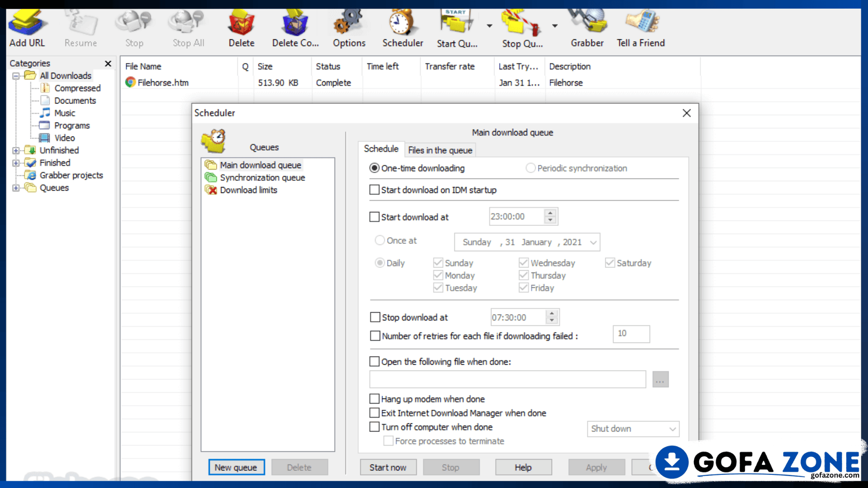Select Synchronization queue in the list

[x=262, y=178]
